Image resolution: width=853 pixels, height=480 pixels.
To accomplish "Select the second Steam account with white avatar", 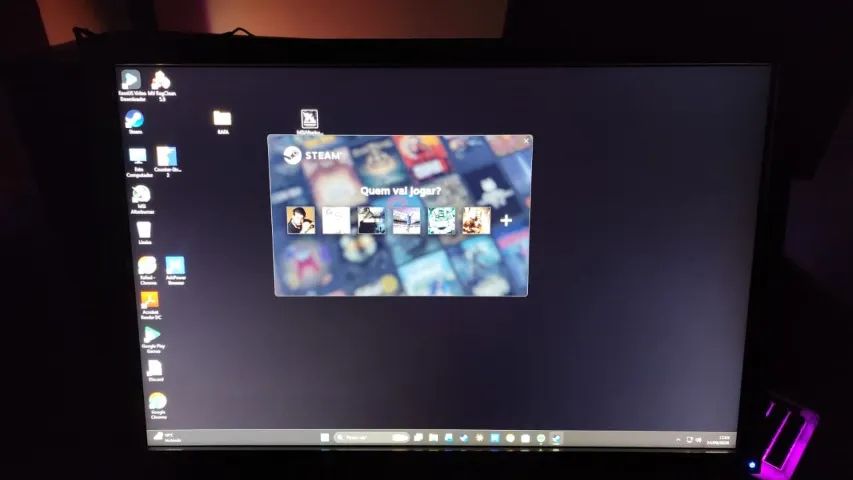I will [x=336, y=220].
